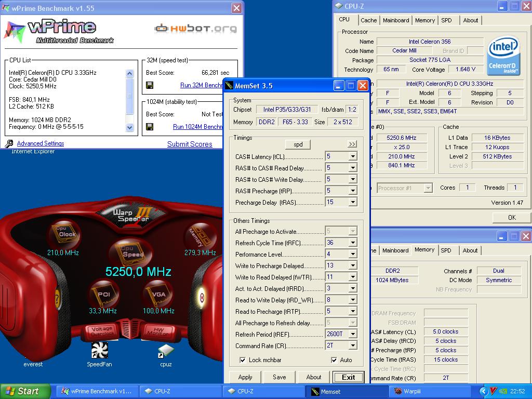Open the Refresh Cycle Time (tRFC) dropdown
Image resolution: width=532 pixels, height=399 pixels.
click(x=353, y=243)
